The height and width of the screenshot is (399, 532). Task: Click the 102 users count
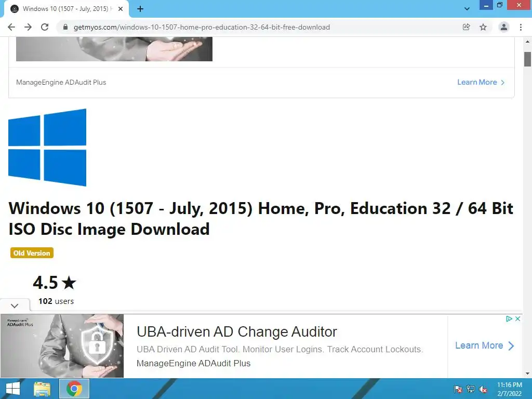point(56,301)
